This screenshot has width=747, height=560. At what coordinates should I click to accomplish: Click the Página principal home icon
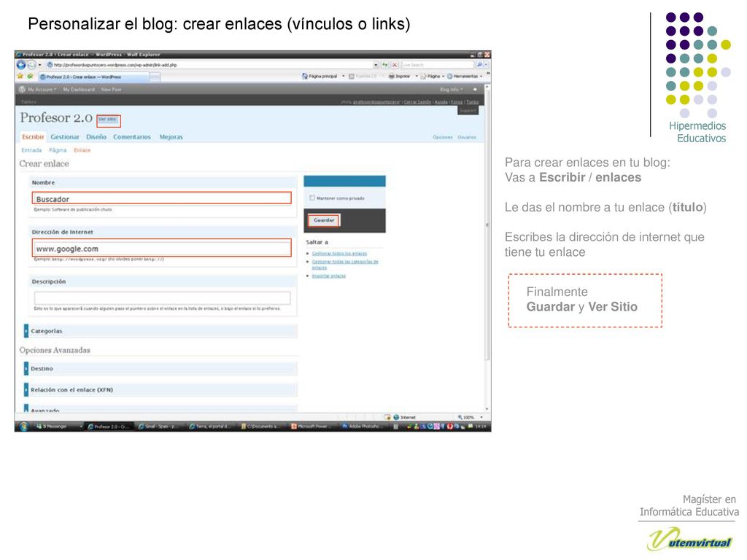pyautogui.click(x=305, y=76)
